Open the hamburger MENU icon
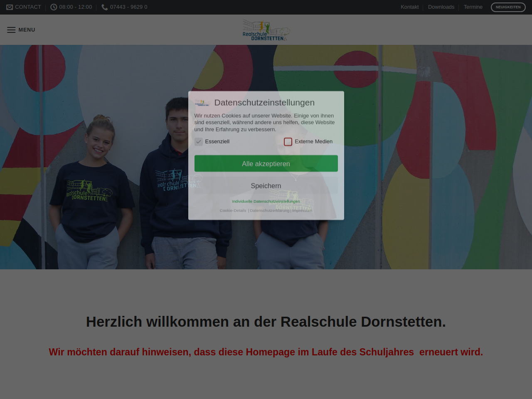This screenshot has width=532, height=399. [x=11, y=30]
